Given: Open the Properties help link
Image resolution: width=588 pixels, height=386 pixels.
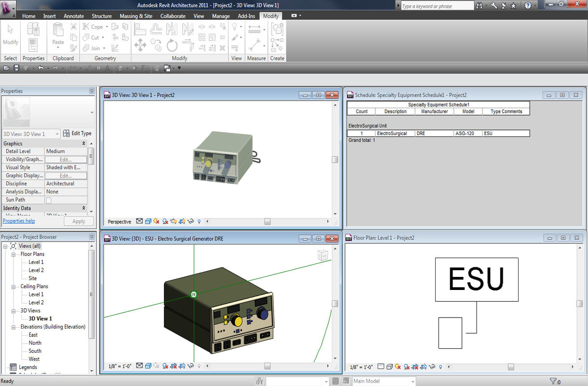Looking at the screenshot, I should point(18,221).
